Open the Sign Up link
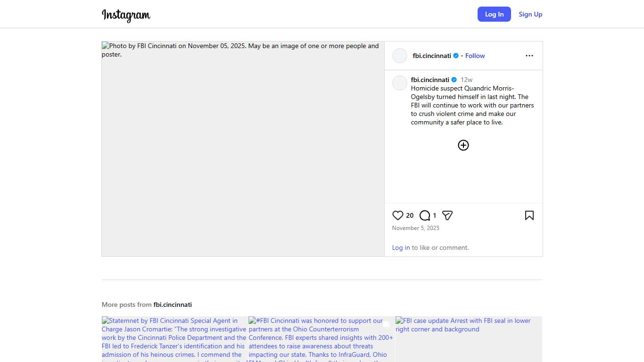Viewport: 644px width, 362px height. [x=530, y=14]
